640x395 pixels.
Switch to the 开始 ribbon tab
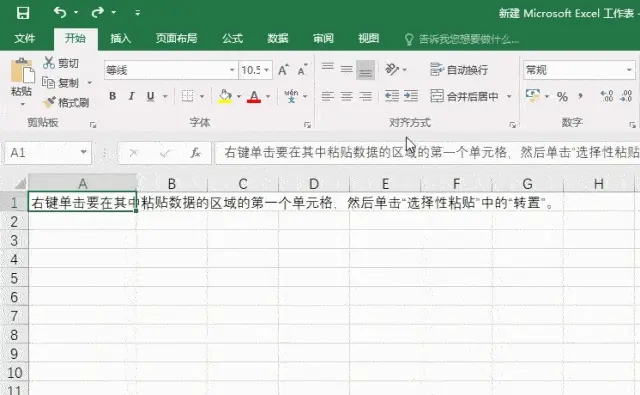coord(76,38)
